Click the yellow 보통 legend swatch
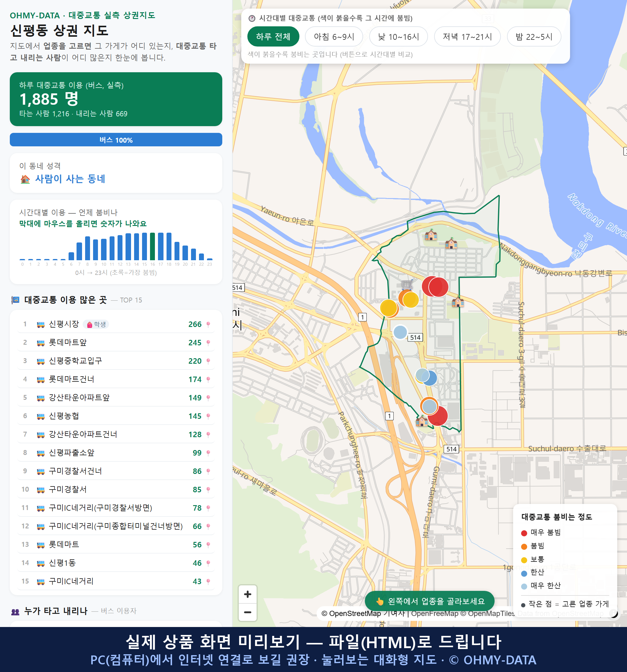Image resolution: width=627 pixels, height=672 pixels. [x=524, y=560]
